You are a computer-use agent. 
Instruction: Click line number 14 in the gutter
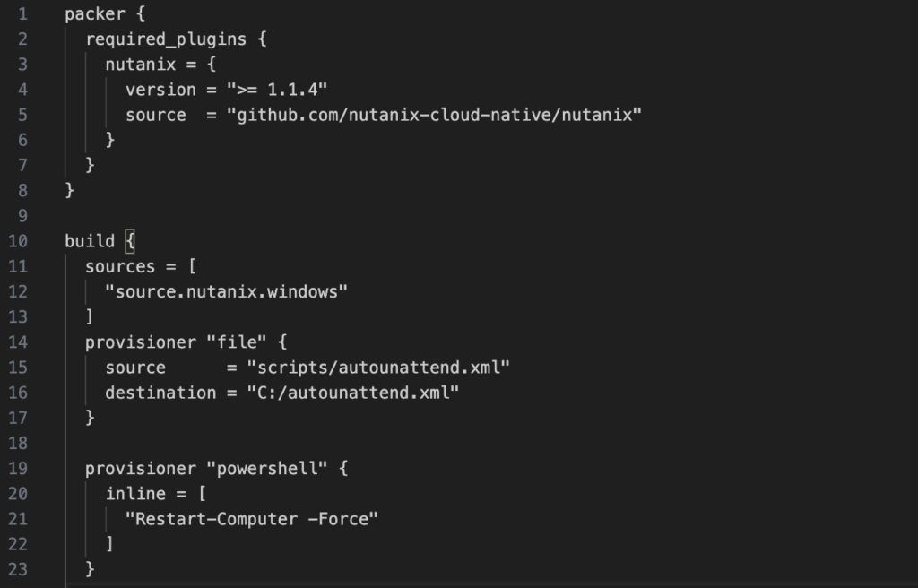[19, 342]
